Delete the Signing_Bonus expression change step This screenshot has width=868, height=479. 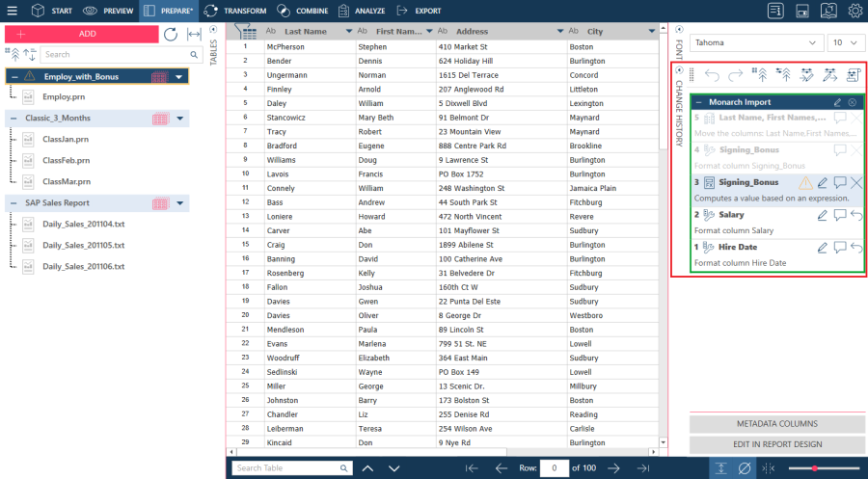pyautogui.click(x=856, y=183)
